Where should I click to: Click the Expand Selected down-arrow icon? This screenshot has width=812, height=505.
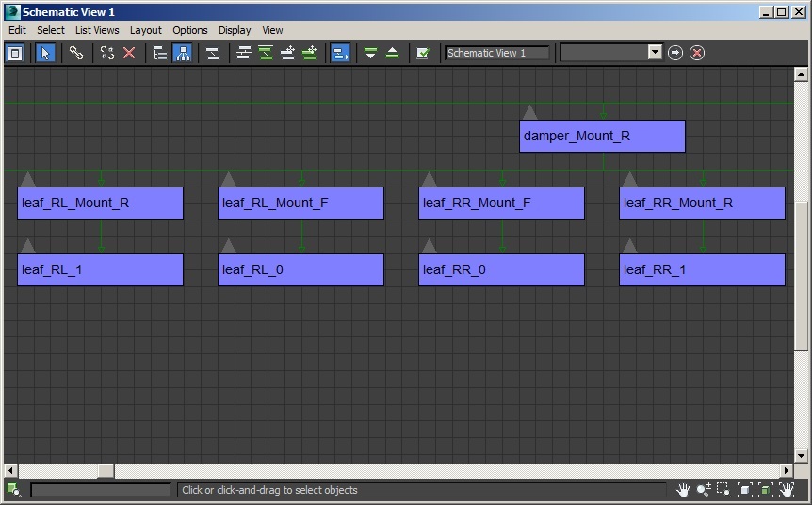tap(370, 53)
